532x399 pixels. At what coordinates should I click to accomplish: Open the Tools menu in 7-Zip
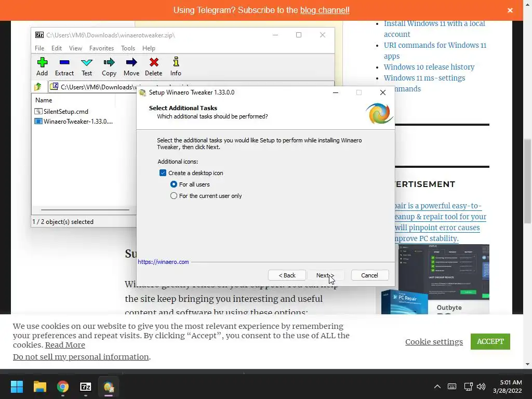tap(128, 48)
